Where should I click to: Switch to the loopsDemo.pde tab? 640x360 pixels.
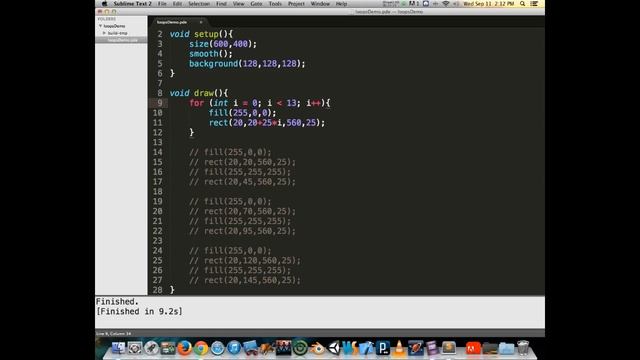(x=172, y=22)
